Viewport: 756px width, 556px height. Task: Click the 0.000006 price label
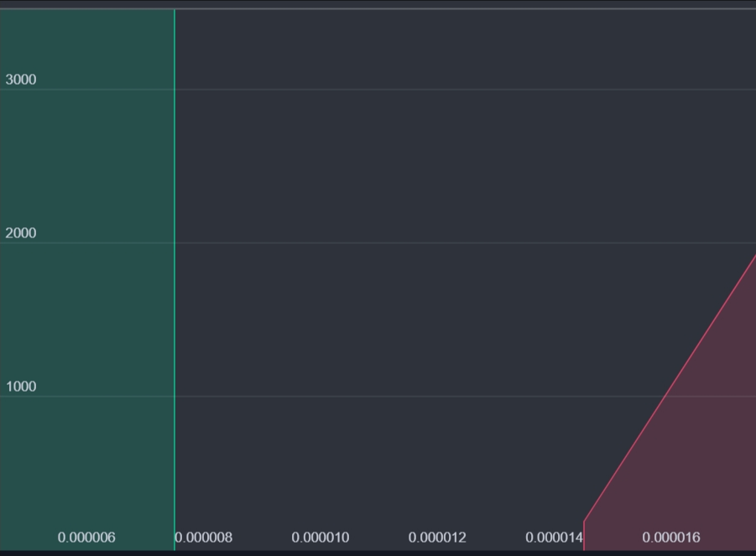point(86,538)
